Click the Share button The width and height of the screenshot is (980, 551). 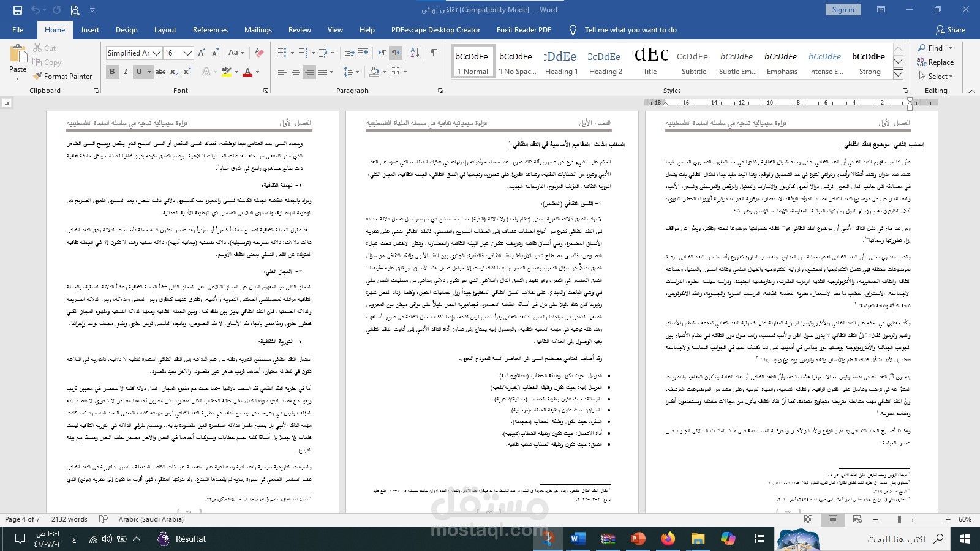(950, 30)
